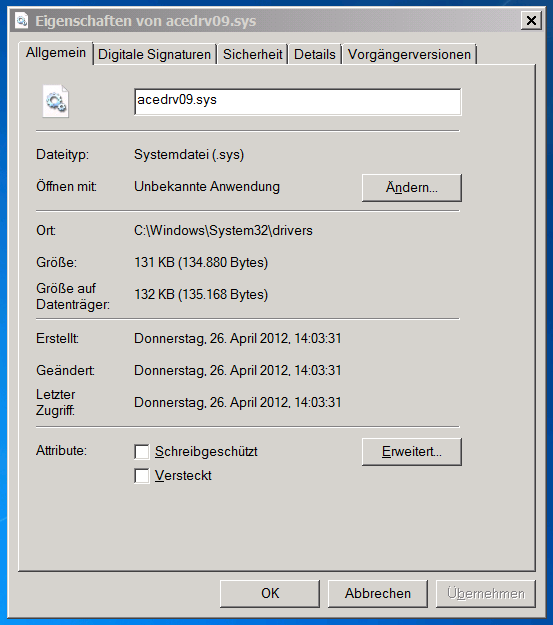Viewport: 553px width, 625px height.
Task: Click the Erstellt date value
Action: click(238, 338)
